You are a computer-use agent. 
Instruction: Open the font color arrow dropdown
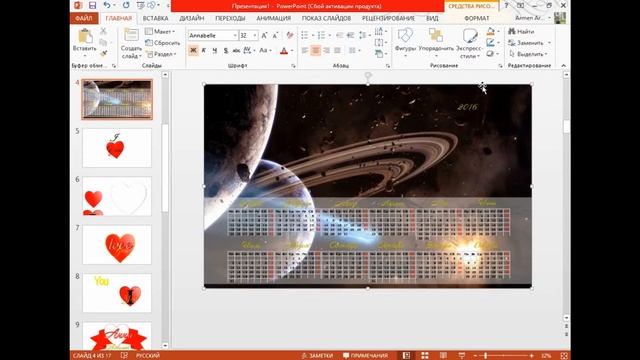(292, 51)
